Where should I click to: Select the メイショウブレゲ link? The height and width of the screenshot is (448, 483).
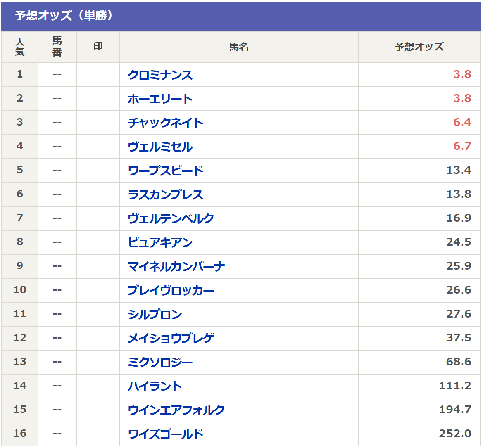coord(171,338)
